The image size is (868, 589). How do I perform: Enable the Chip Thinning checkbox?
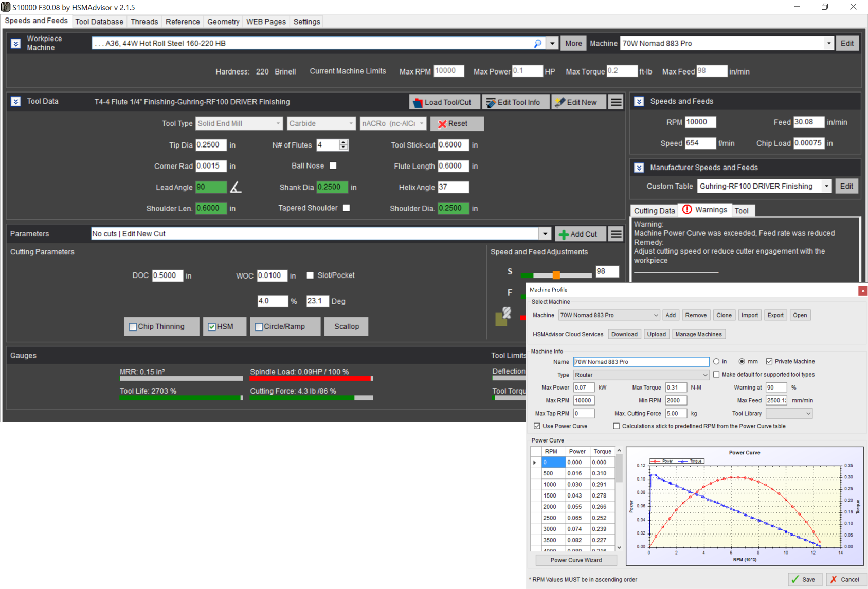133,327
